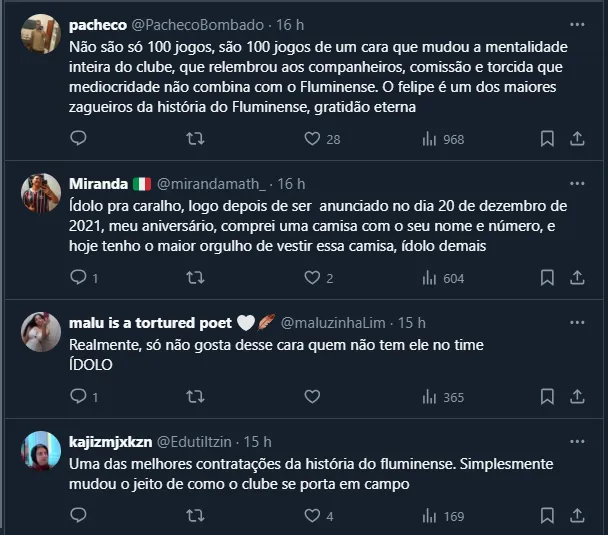Bookmark kajizmjxkzn's tweet

point(547,516)
